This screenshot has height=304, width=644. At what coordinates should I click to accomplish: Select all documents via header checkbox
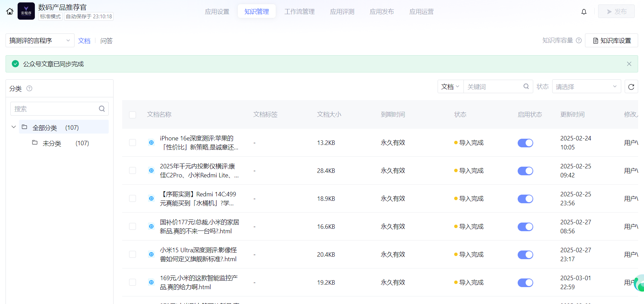click(133, 115)
